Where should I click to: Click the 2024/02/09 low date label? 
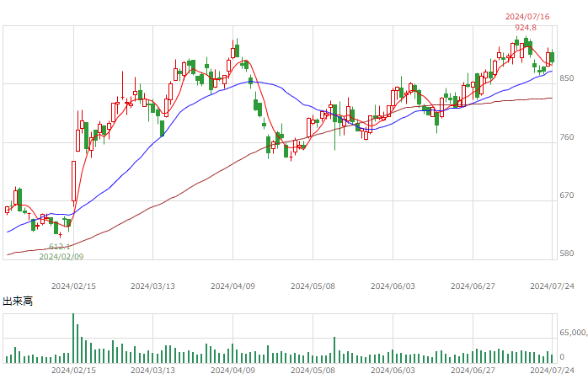click(61, 256)
